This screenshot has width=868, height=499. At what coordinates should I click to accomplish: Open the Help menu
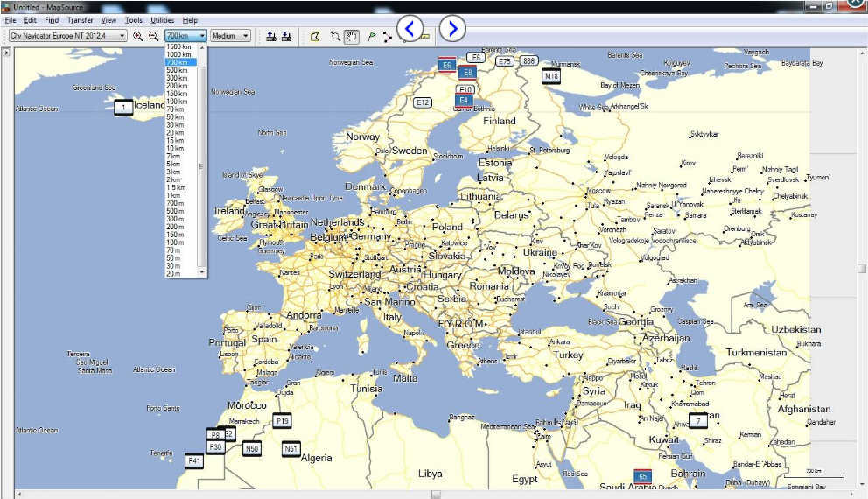pos(190,20)
